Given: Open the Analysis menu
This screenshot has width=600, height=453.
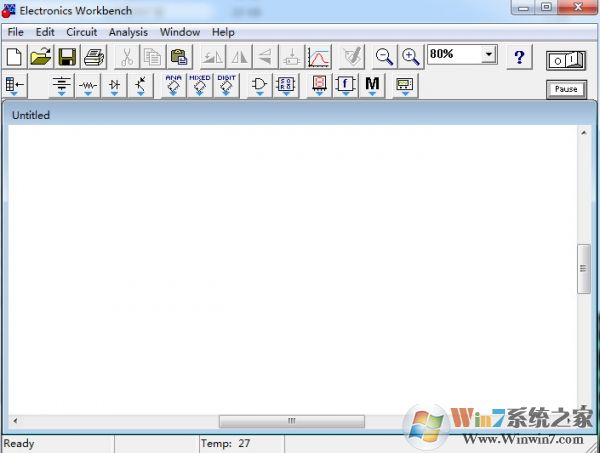Looking at the screenshot, I should click(128, 32).
